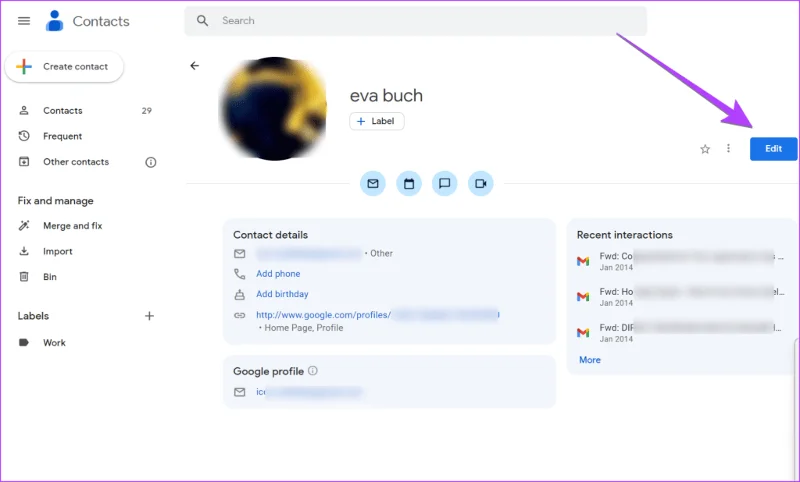Click the Create contact button
This screenshot has width=800, height=482.
[x=64, y=67]
